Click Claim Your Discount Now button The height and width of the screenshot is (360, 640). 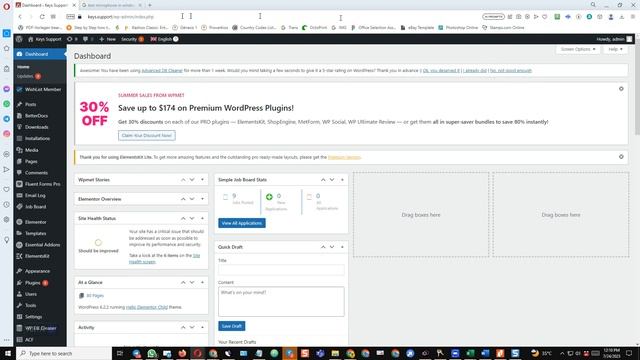click(147, 136)
